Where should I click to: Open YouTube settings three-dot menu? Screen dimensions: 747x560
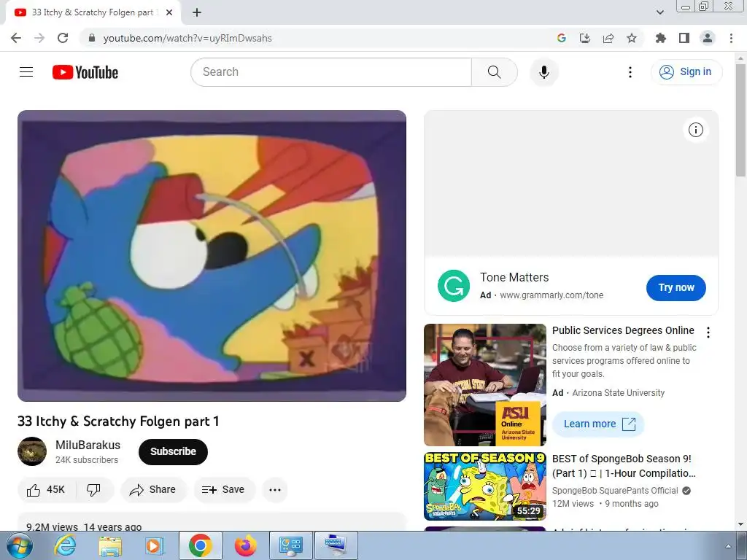pos(630,72)
